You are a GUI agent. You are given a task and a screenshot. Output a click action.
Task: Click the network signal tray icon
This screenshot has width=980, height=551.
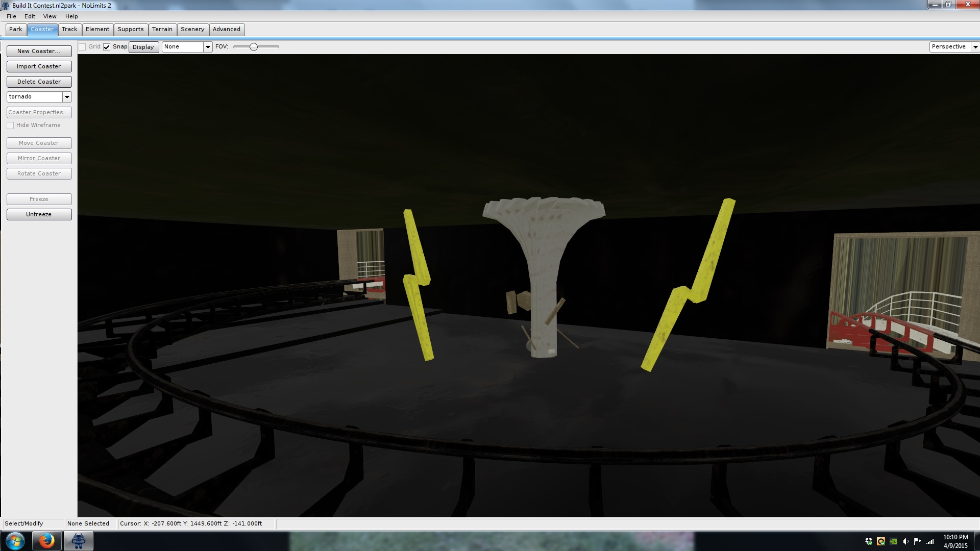(x=930, y=541)
